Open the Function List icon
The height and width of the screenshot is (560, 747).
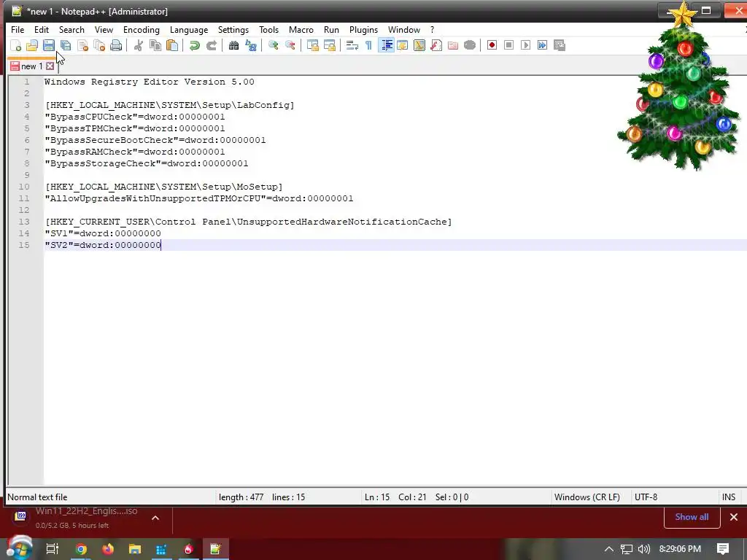click(x=436, y=45)
